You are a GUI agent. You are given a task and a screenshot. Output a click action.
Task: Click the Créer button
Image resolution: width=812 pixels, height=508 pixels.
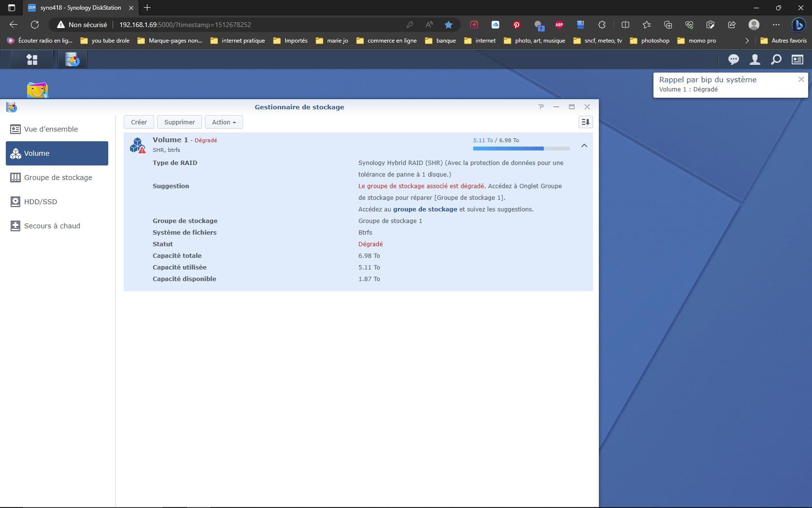point(139,122)
